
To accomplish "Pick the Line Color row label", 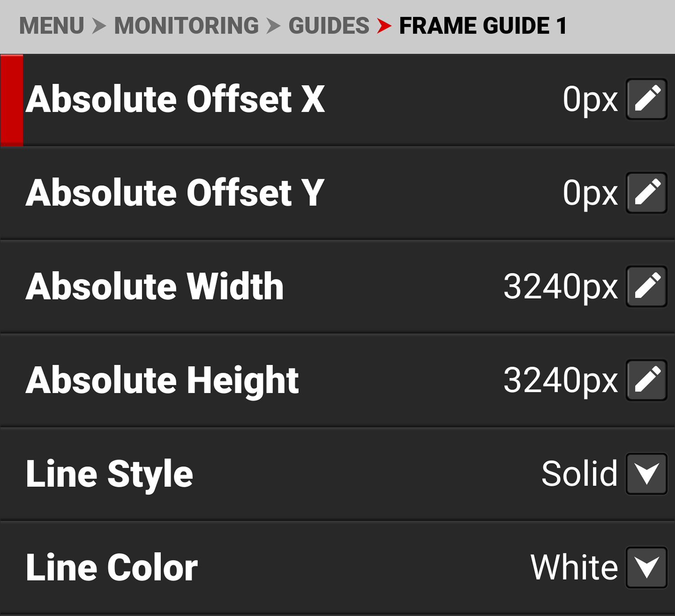I will tap(112, 567).
